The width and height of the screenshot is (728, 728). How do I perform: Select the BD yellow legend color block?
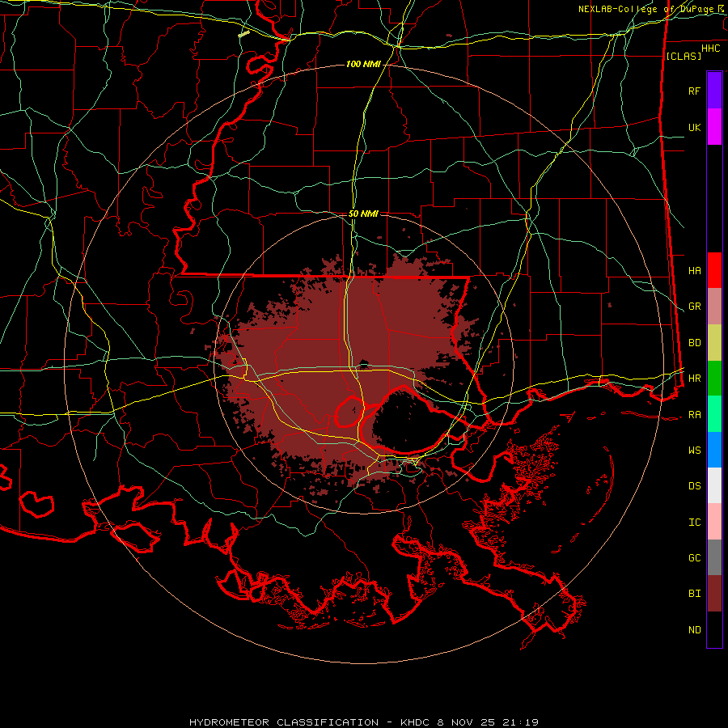pos(714,342)
